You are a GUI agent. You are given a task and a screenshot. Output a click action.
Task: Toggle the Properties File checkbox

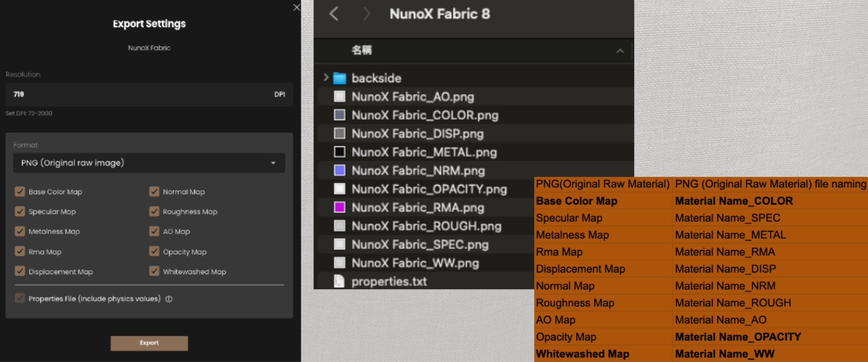pyautogui.click(x=19, y=299)
